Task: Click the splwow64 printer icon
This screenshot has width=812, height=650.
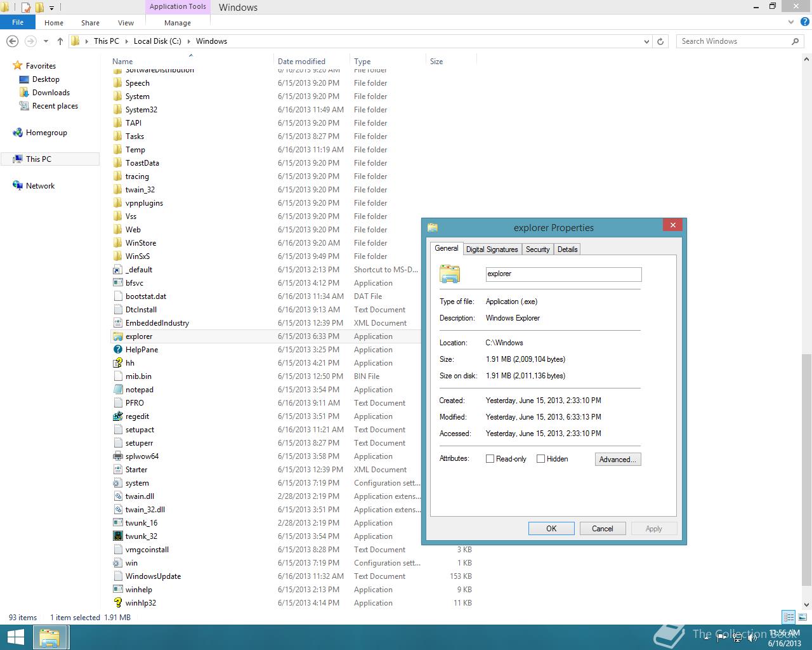Action: click(117, 456)
